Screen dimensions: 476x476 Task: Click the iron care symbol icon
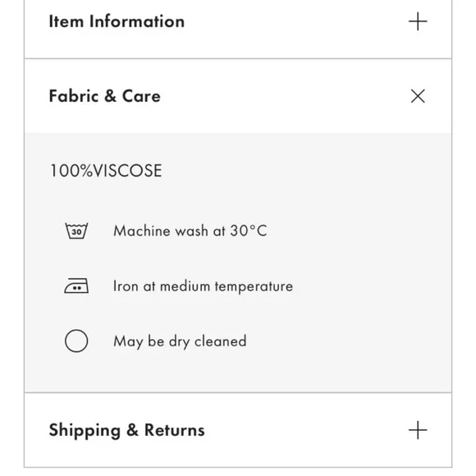[76, 286]
